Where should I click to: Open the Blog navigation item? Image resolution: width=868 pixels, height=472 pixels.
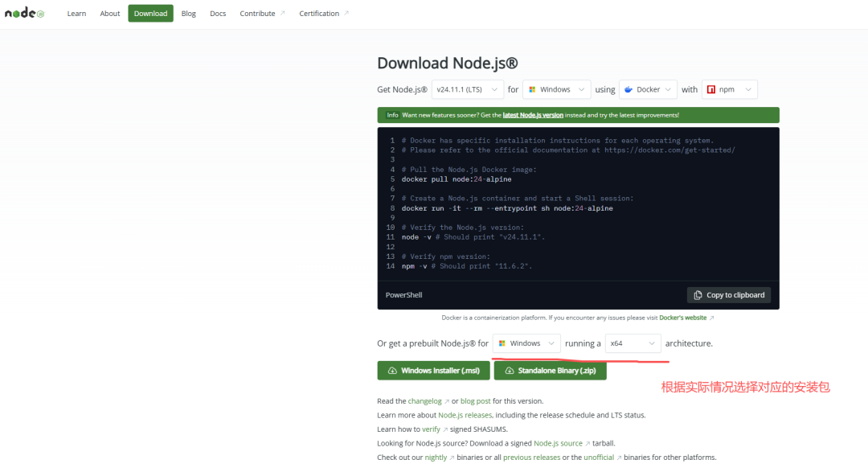click(189, 14)
